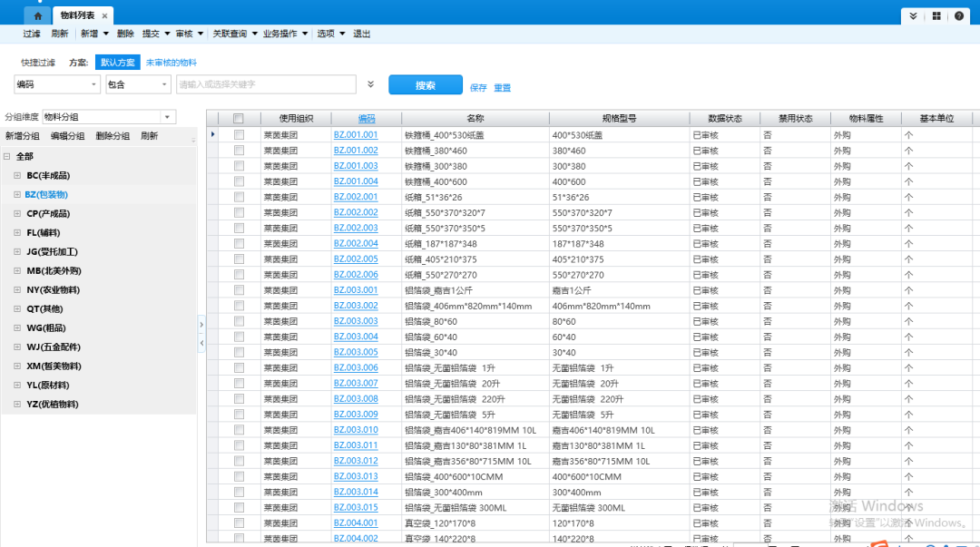The image size is (980, 547).
Task: Open the 审核 dropdown arrow
Action: tap(200, 34)
